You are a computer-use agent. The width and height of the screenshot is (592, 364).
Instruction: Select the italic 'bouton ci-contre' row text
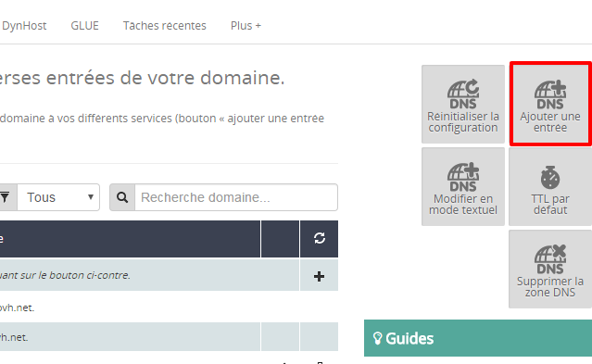click(x=65, y=275)
